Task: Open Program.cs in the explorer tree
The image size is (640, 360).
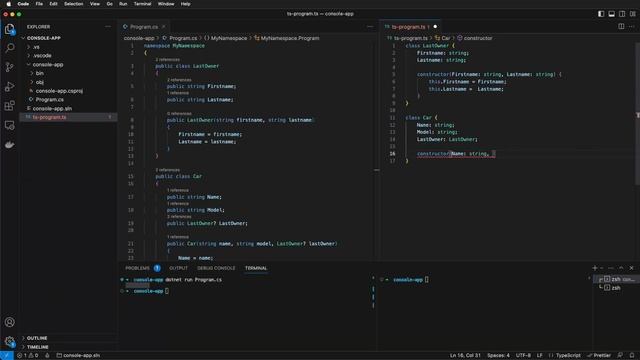Action: 69,100
